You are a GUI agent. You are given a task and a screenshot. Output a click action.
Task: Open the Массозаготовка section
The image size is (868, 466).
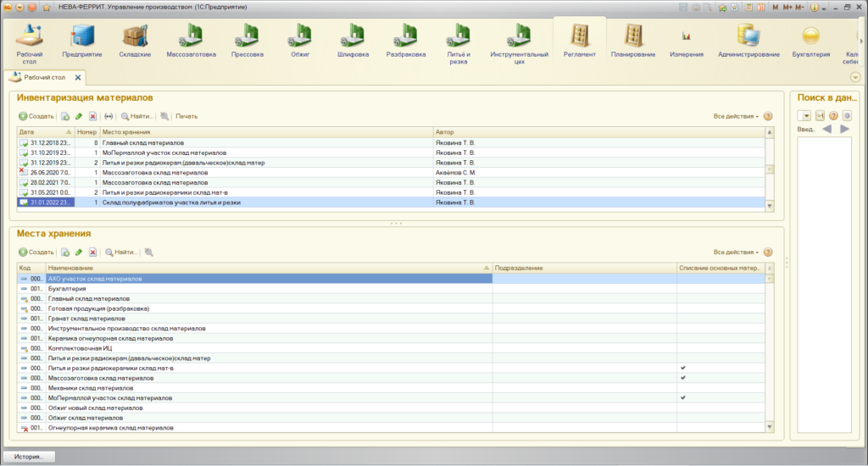click(191, 42)
